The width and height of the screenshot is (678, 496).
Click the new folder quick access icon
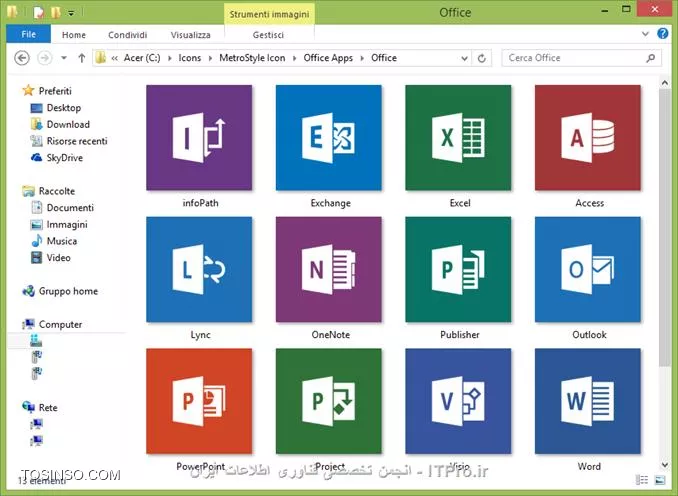click(55, 13)
